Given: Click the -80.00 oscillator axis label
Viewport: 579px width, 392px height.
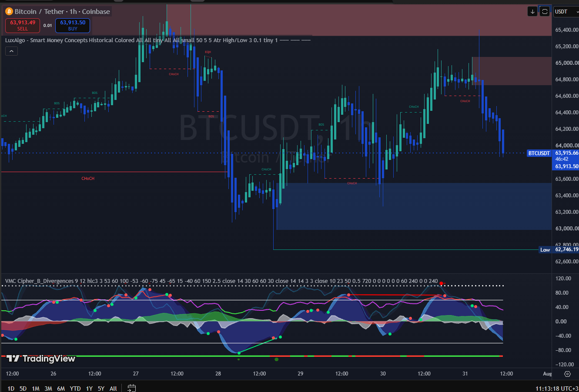Looking at the screenshot, I should click(563, 350).
